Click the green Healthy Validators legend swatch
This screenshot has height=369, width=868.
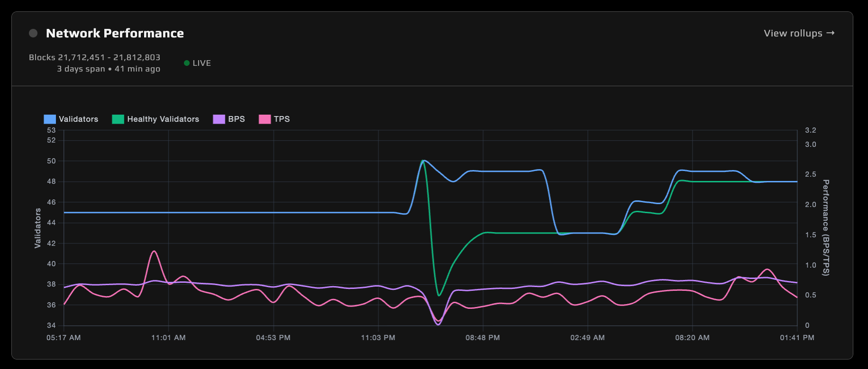click(x=118, y=119)
